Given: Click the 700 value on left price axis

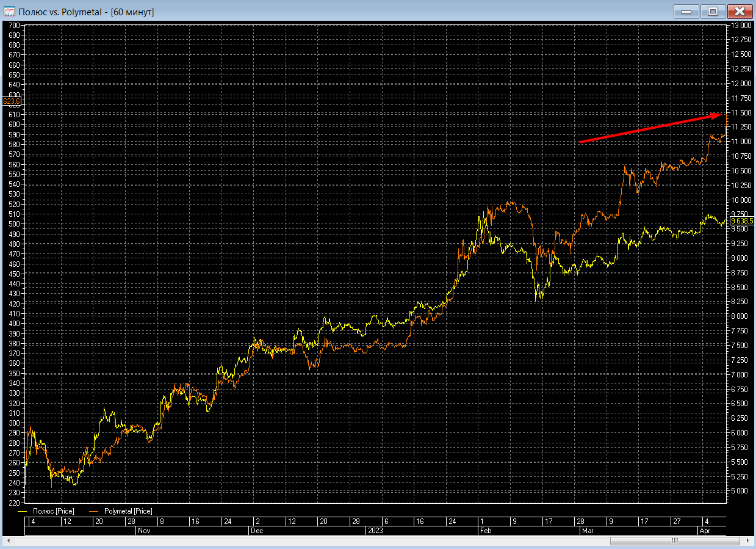Looking at the screenshot, I should (14, 26).
